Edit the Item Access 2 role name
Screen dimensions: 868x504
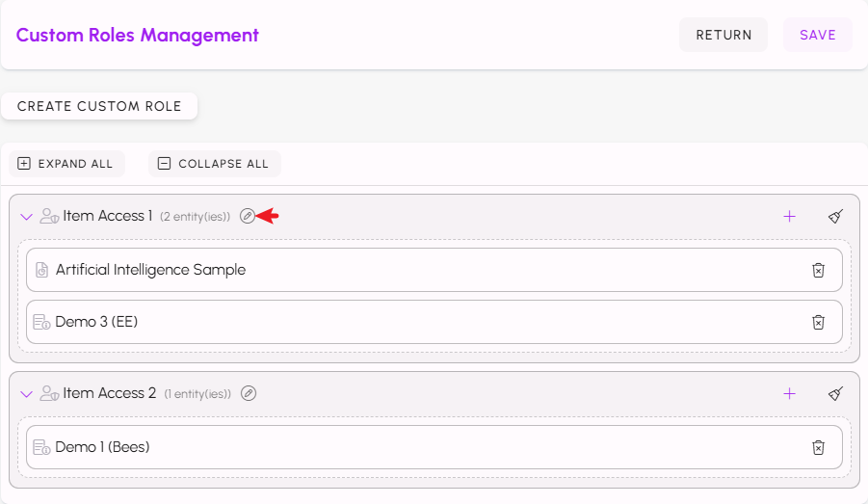[x=249, y=393]
